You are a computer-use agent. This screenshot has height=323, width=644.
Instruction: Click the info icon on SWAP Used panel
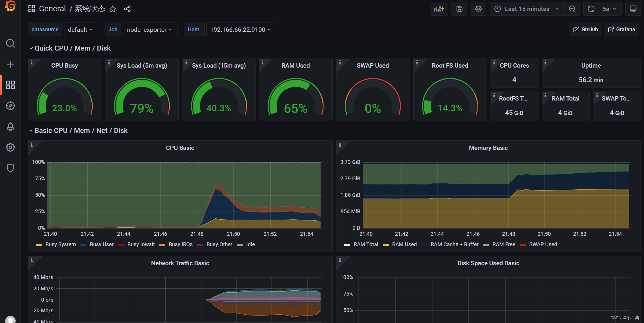[340, 62]
